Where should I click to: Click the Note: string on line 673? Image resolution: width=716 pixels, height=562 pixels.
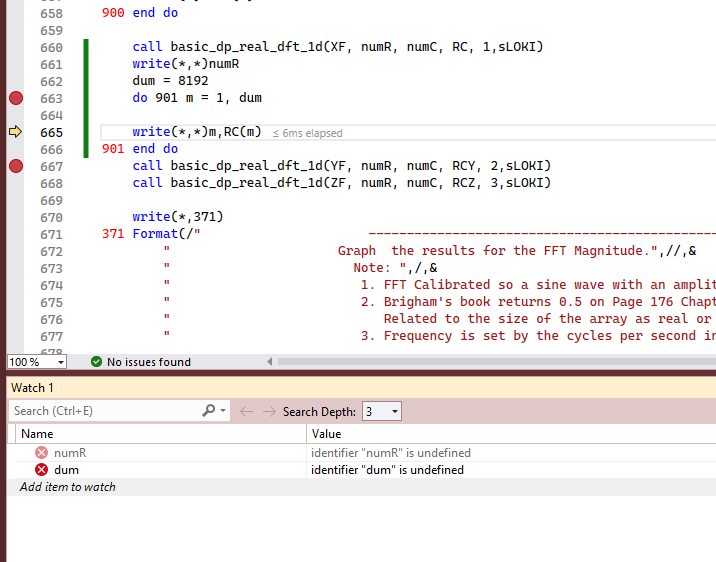372,268
